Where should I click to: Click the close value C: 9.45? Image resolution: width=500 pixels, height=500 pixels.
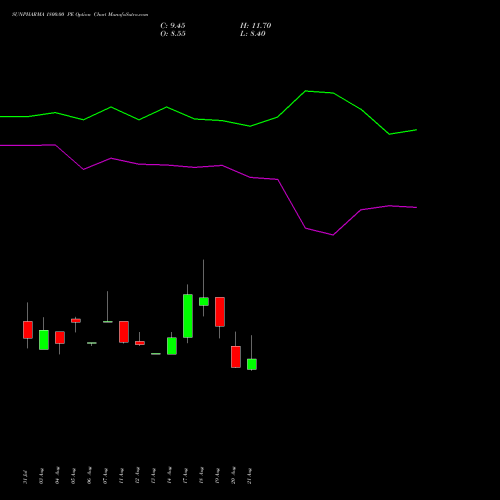click(x=173, y=26)
